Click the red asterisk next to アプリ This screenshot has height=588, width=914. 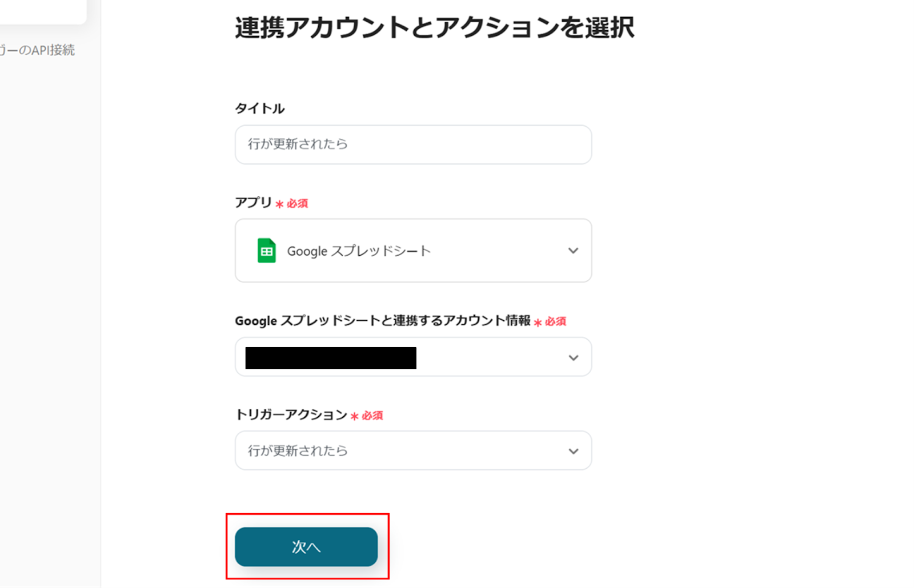click(279, 204)
